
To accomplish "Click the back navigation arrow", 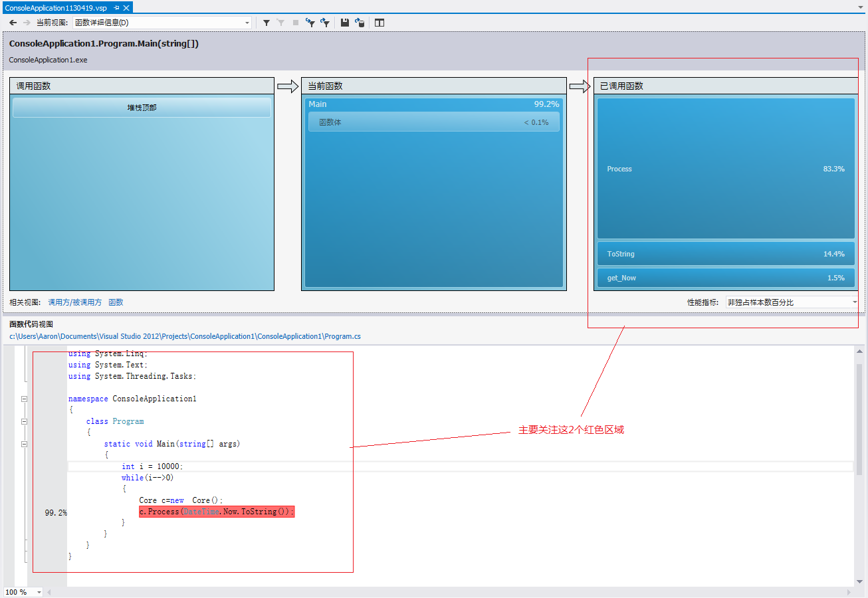I will [x=13, y=23].
